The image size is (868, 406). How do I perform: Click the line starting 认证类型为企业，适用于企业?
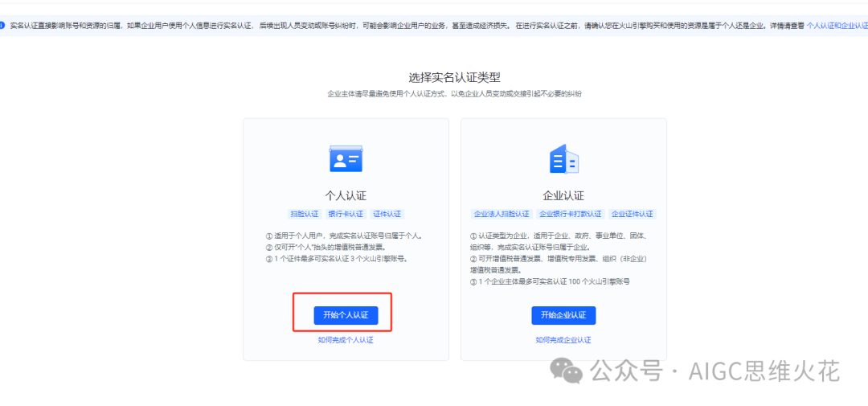click(x=559, y=241)
